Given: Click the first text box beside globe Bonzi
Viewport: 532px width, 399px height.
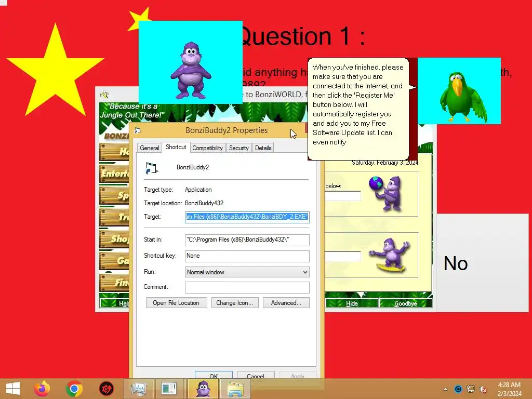Looking at the screenshot, I should click(343, 196).
